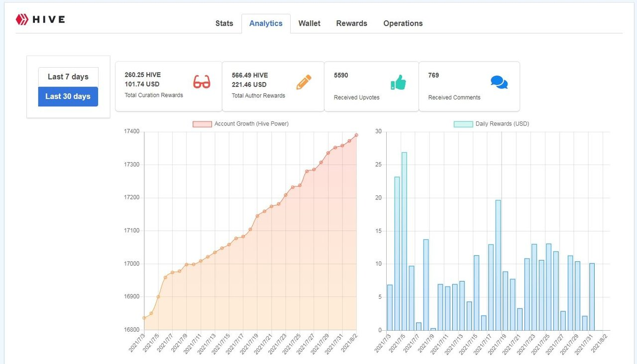Click the Total Curation Rewards card text
Screen dimensions: 637x364
[154, 95]
